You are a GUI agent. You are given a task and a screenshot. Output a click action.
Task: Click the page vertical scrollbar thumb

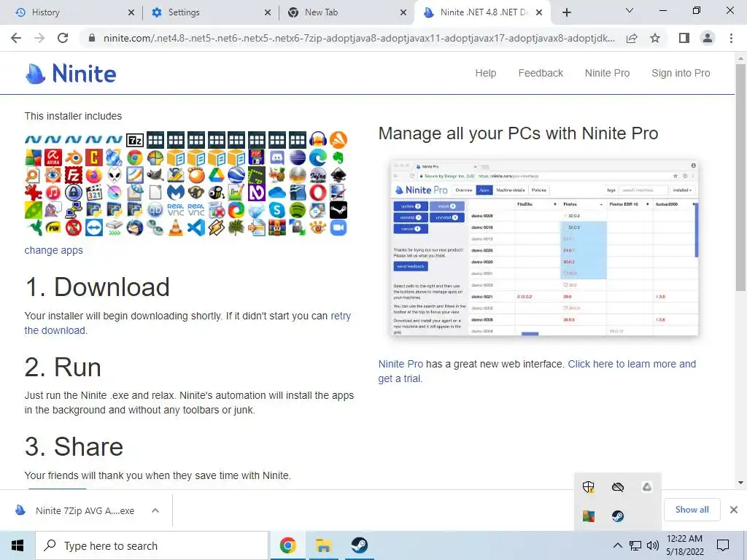[x=740, y=177]
